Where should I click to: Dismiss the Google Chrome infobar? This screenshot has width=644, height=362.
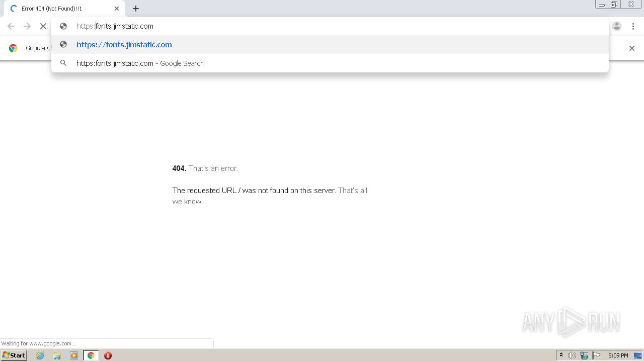click(x=632, y=48)
